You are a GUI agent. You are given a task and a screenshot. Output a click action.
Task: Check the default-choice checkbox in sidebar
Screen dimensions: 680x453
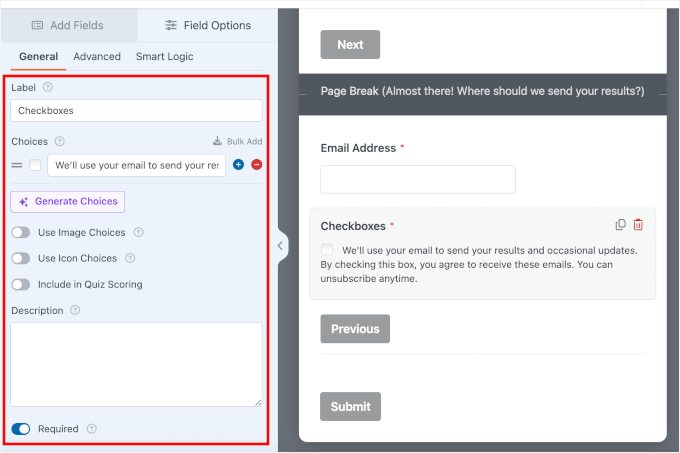click(35, 165)
